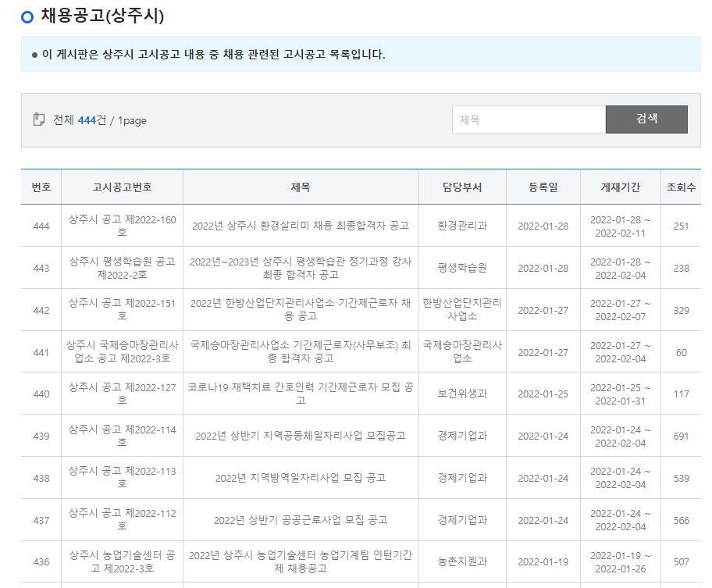
Task: Click notice number 상주시 공고 제2022-127호
Action: 122,394
